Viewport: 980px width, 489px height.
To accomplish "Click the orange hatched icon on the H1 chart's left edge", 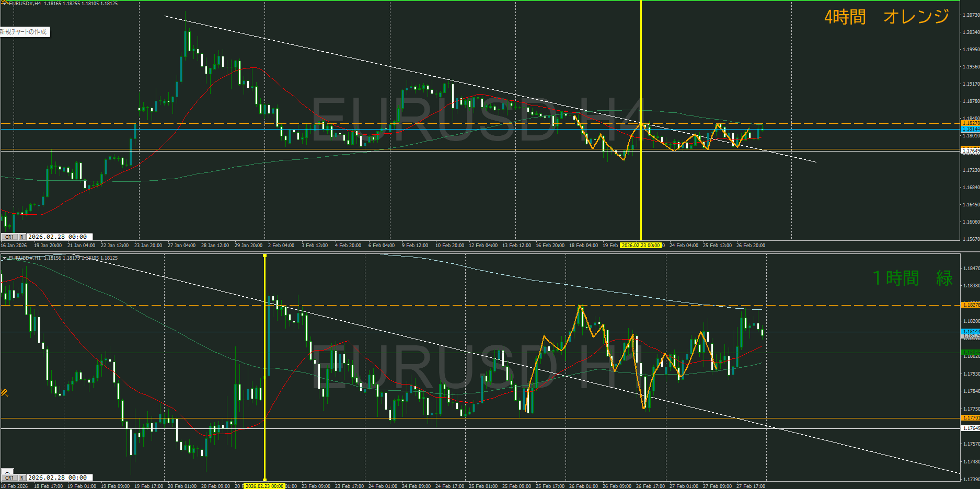I will 4,392.
